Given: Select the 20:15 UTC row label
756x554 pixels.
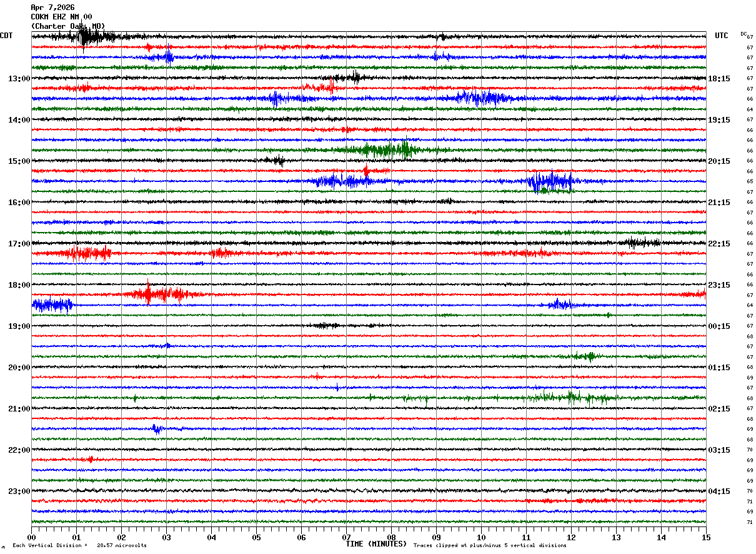Looking at the screenshot, I should pyautogui.click(x=719, y=161).
